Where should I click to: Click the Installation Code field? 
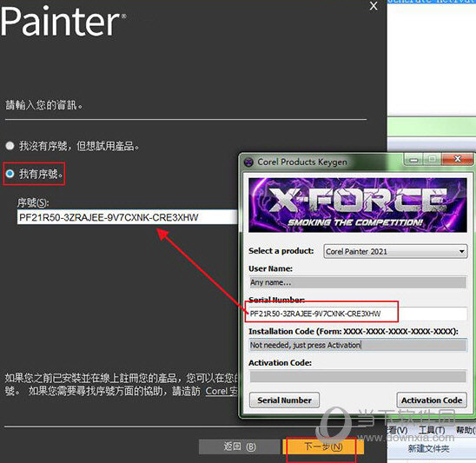358,345
